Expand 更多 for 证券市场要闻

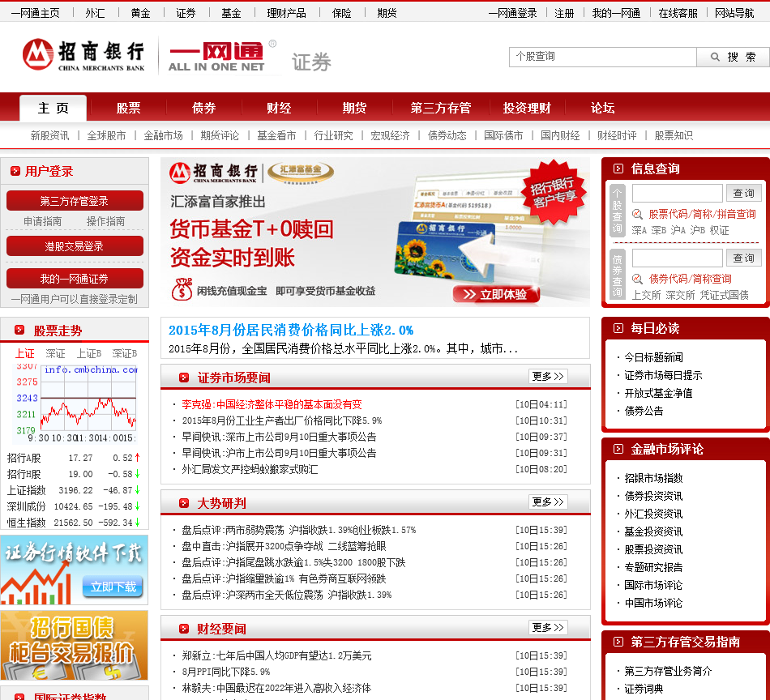click(548, 376)
